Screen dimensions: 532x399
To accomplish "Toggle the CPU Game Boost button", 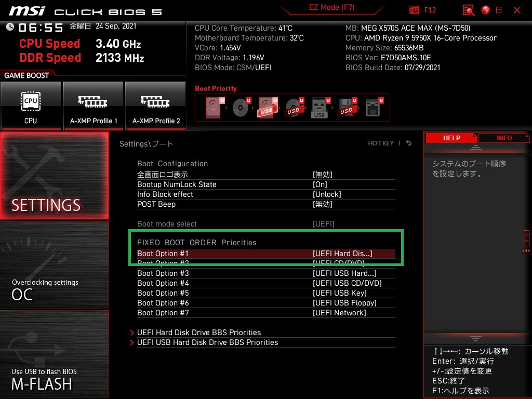I will [x=31, y=105].
